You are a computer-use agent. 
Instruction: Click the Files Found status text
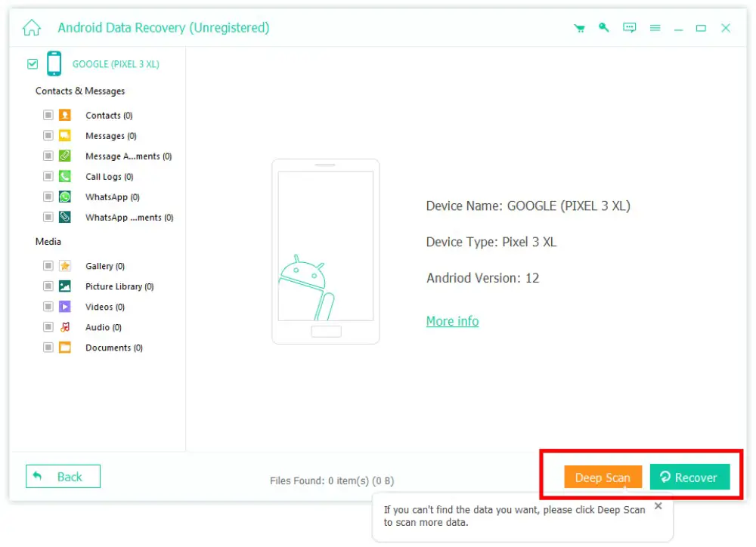tap(332, 481)
